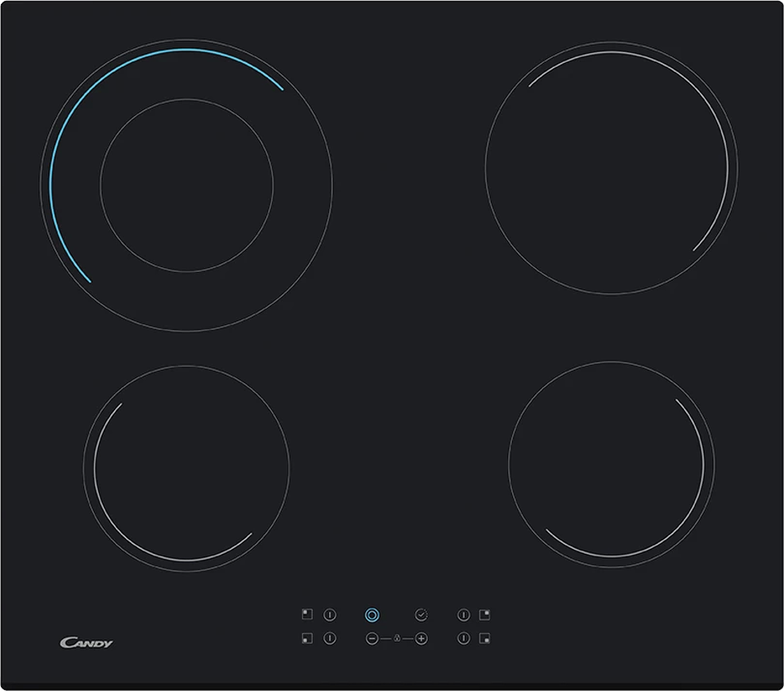This screenshot has width=784, height=691.
Task: Tap the timer checkmark icon
Action: click(421, 614)
